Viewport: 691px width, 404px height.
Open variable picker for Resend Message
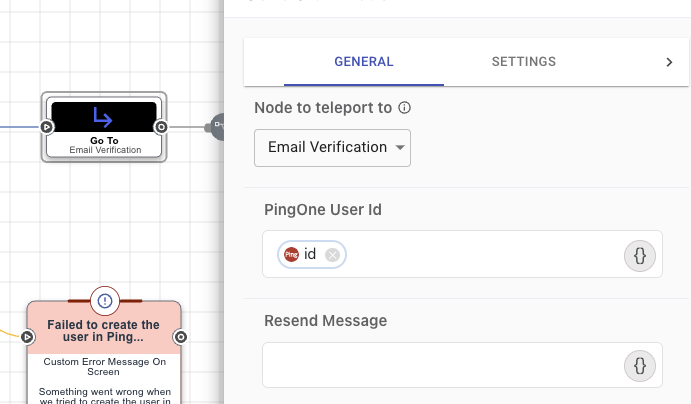pyautogui.click(x=640, y=366)
